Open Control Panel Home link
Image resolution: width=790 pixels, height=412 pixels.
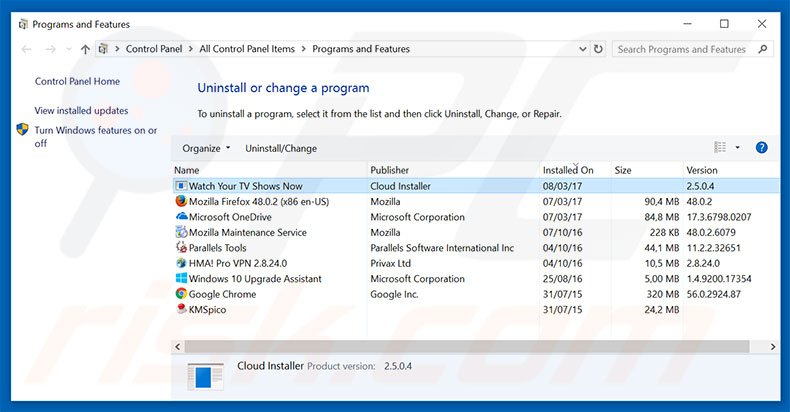pos(77,81)
